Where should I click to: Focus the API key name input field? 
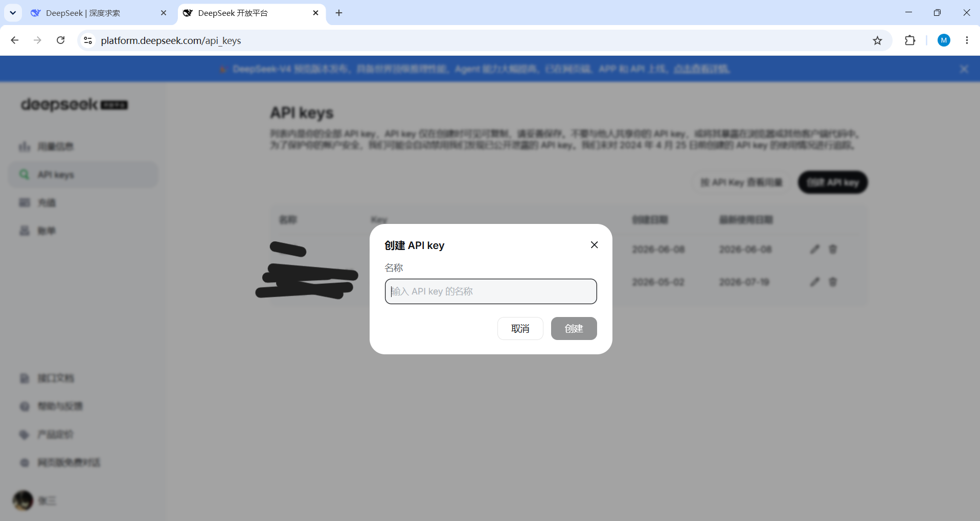[x=491, y=291]
